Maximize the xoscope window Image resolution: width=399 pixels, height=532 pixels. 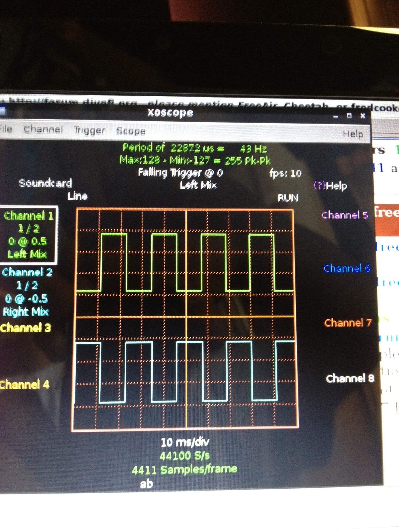point(349,116)
